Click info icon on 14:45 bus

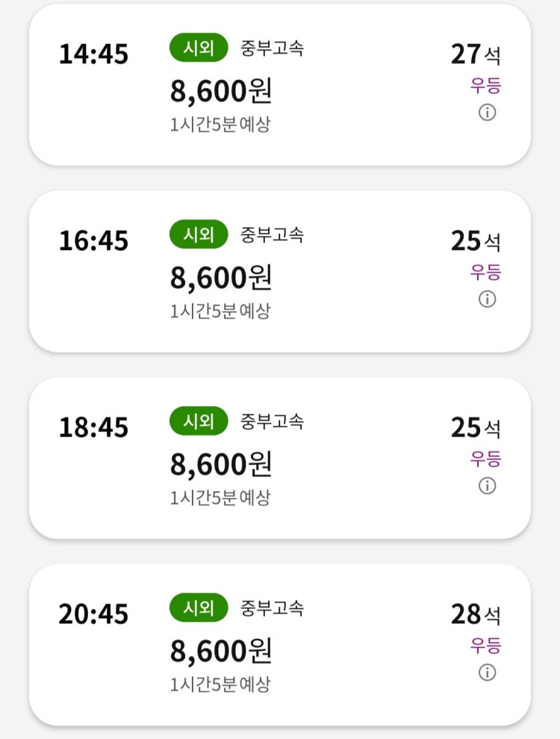[487, 113]
